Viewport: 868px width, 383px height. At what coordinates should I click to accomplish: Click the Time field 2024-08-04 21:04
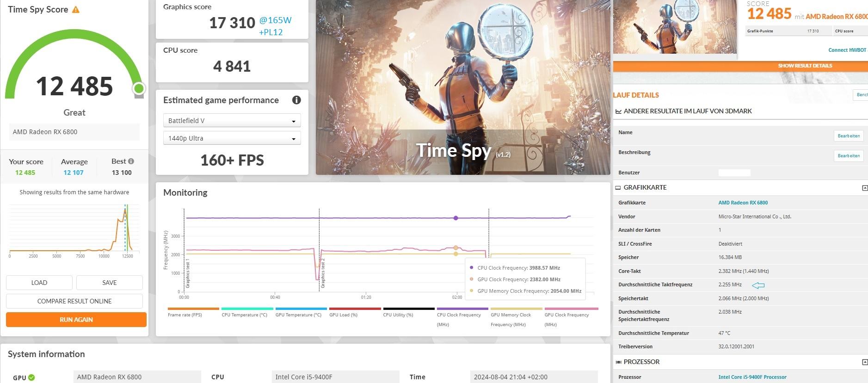tap(534, 377)
